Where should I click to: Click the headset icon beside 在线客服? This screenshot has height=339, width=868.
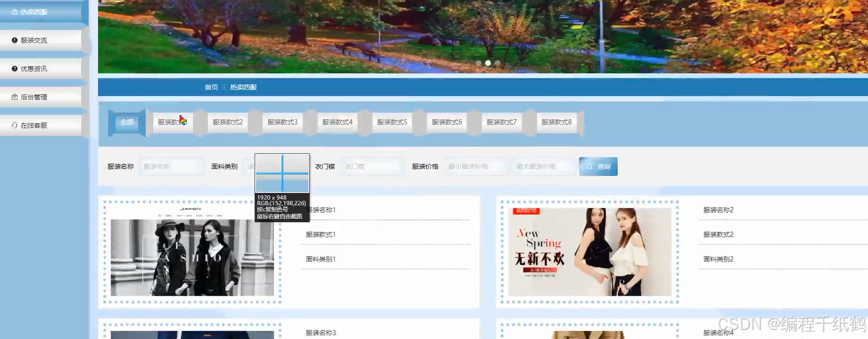coord(15,125)
